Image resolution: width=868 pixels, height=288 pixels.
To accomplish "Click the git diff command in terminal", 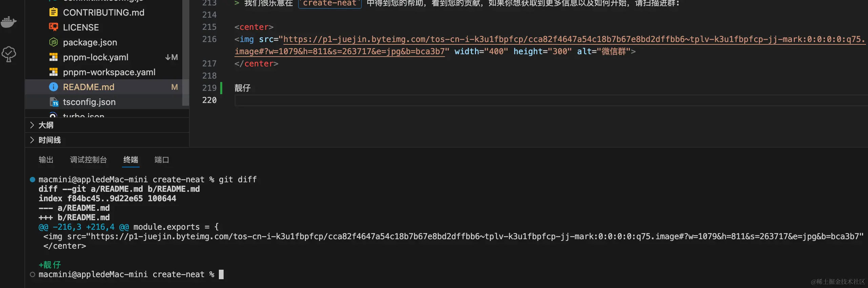I will pos(237,180).
